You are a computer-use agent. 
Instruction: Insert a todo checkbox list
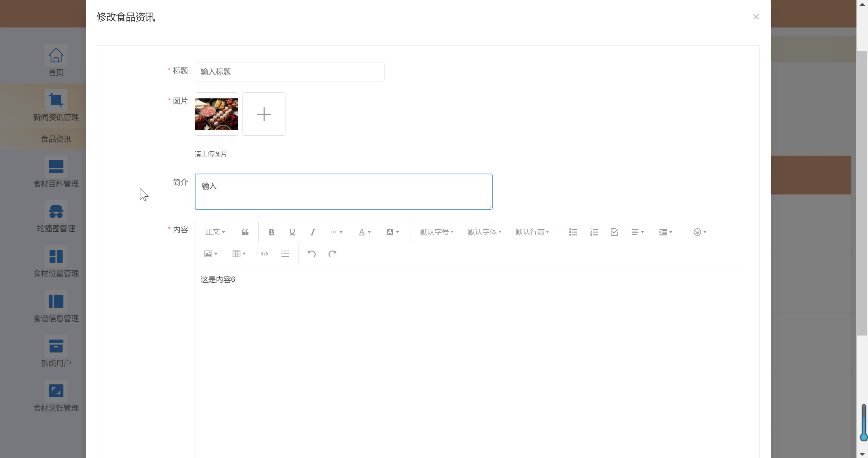(614, 232)
